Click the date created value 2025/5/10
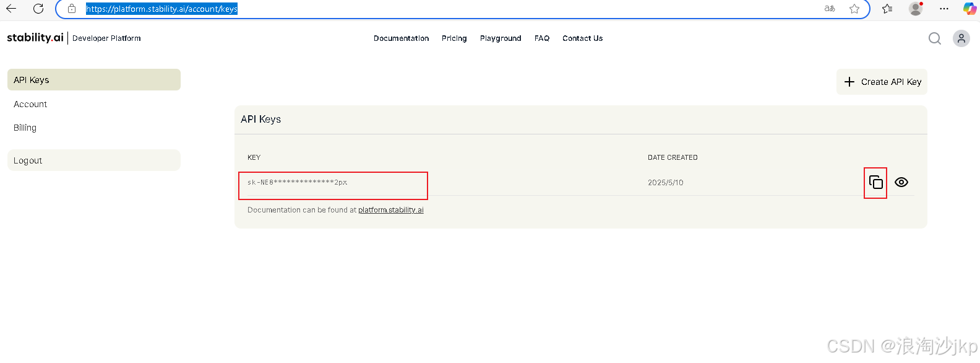 [666, 183]
